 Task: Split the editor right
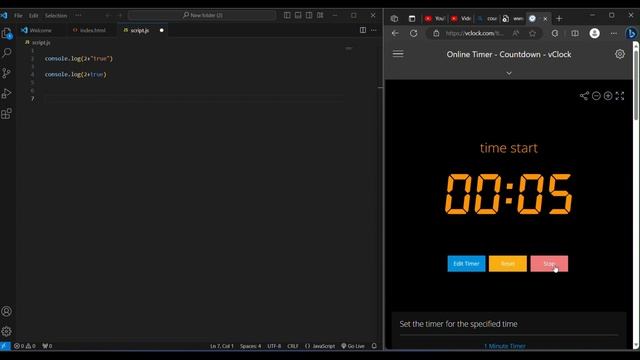coord(362,30)
